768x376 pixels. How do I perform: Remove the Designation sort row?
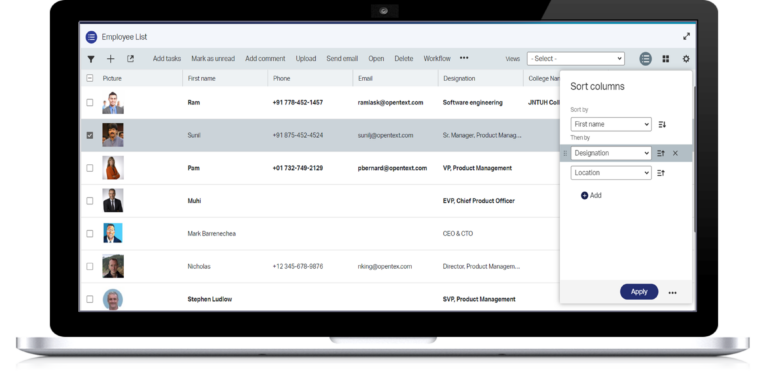pos(675,153)
